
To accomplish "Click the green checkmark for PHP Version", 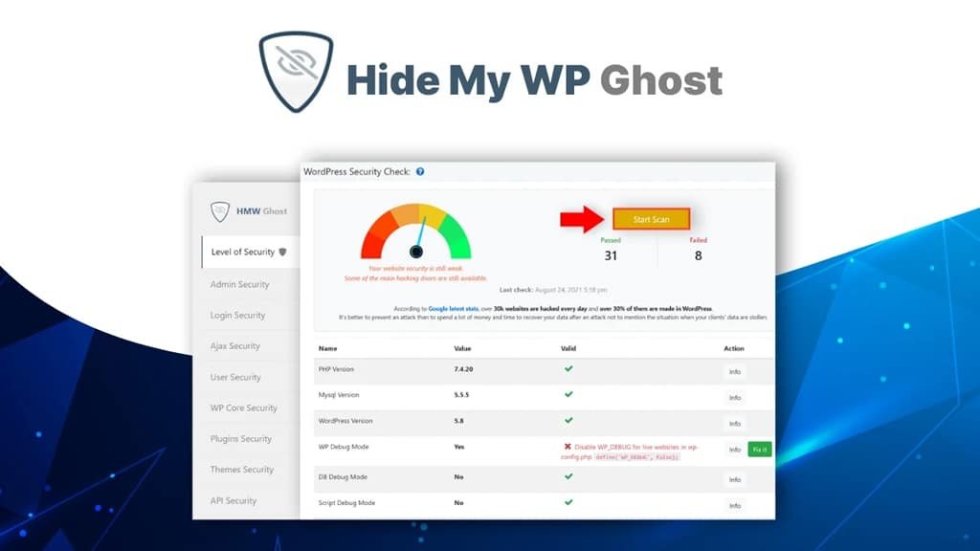I will point(568,368).
